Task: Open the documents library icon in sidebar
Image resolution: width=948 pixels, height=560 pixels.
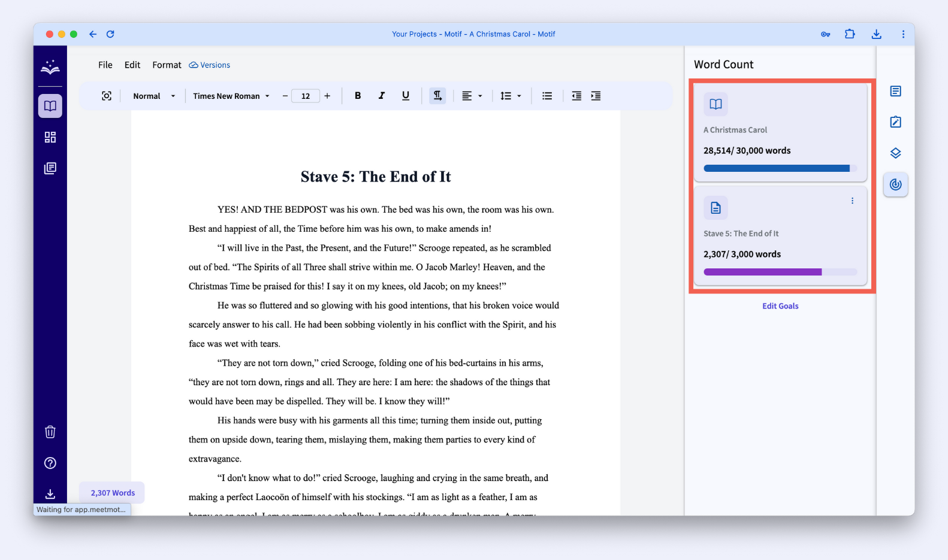Action: tap(50, 168)
